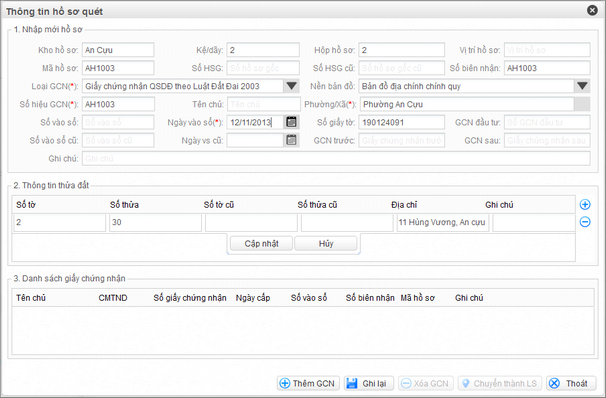Click the Cập nhật button
Image resolution: width=606 pixels, height=398 pixels.
tap(261, 243)
